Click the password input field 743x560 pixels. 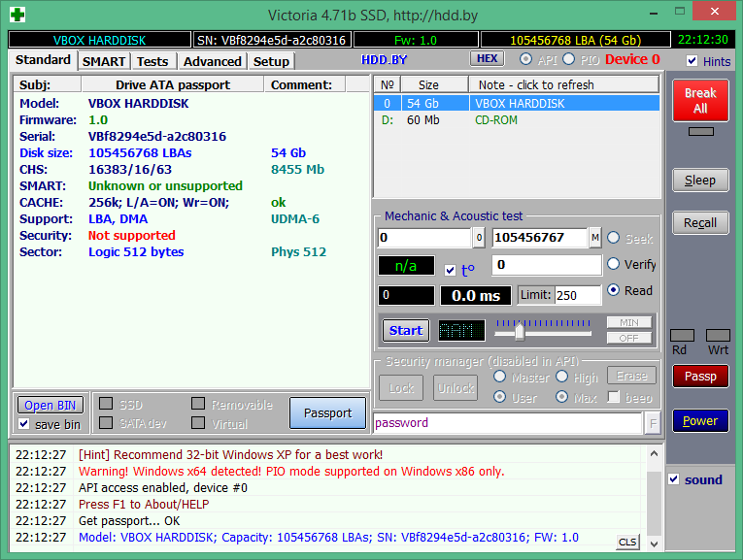click(x=508, y=423)
